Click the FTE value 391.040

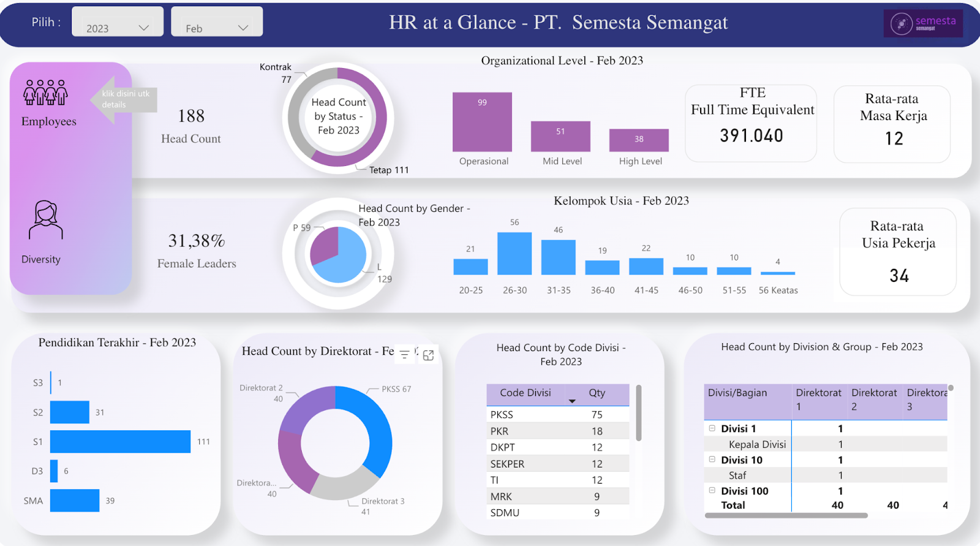pos(752,135)
